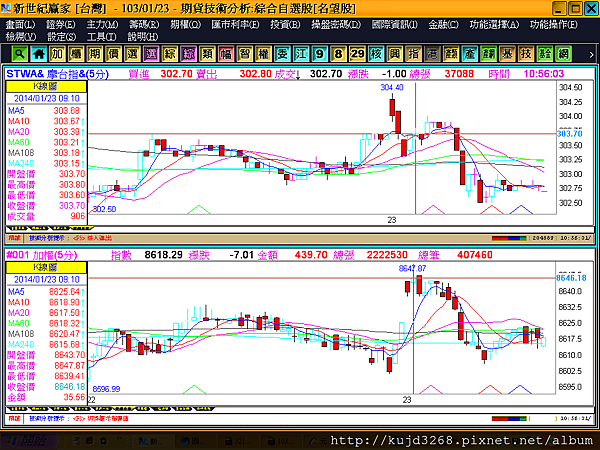Click the 29 toolbar icon
600x450 pixels.
pos(357,54)
